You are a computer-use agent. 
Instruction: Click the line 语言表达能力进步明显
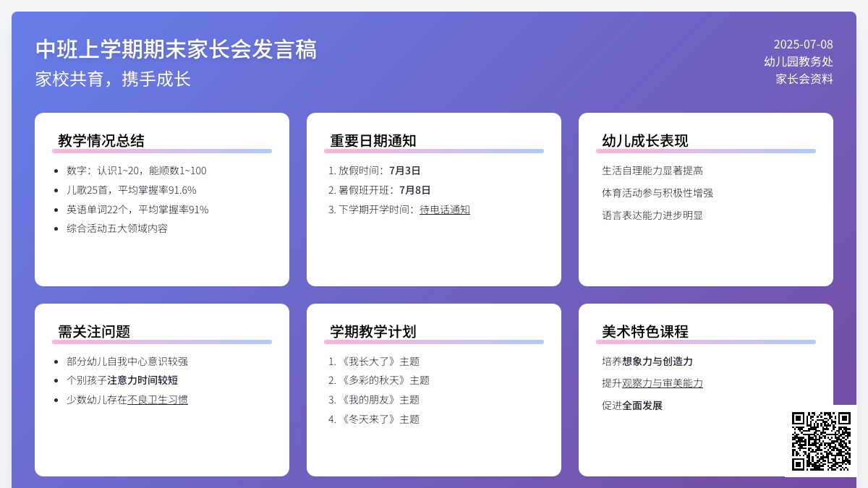652,215
